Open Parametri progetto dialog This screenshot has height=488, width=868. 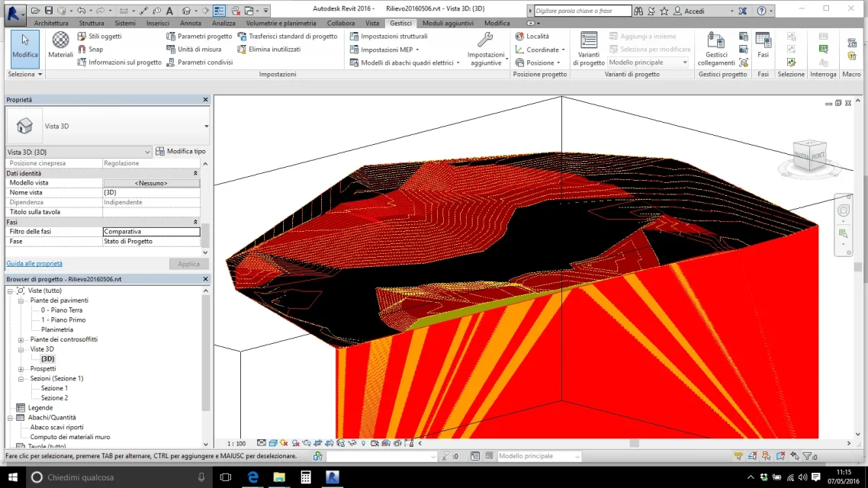click(x=199, y=36)
